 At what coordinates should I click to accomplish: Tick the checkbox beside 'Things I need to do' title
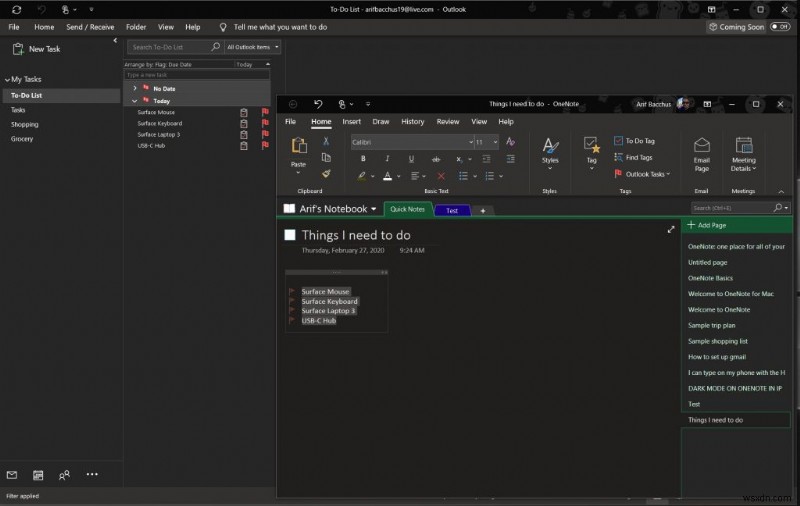click(290, 235)
